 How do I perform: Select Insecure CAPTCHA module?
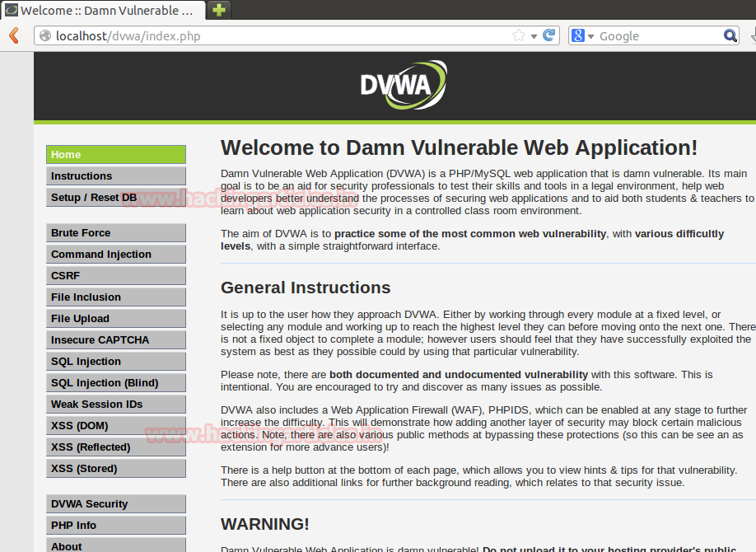point(116,339)
